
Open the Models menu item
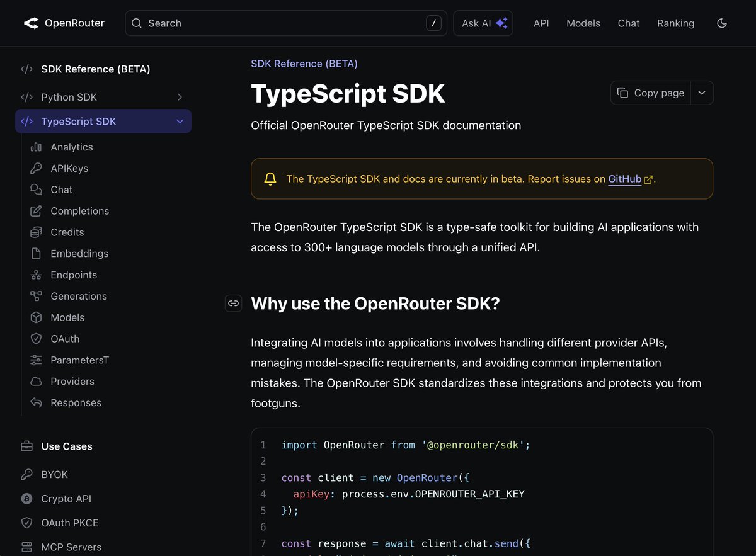[583, 23]
